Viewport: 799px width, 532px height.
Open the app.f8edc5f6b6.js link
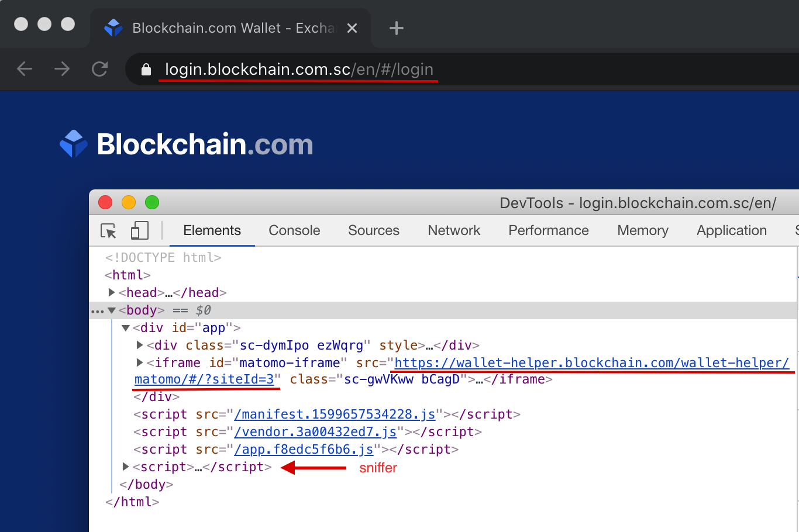[304, 450]
